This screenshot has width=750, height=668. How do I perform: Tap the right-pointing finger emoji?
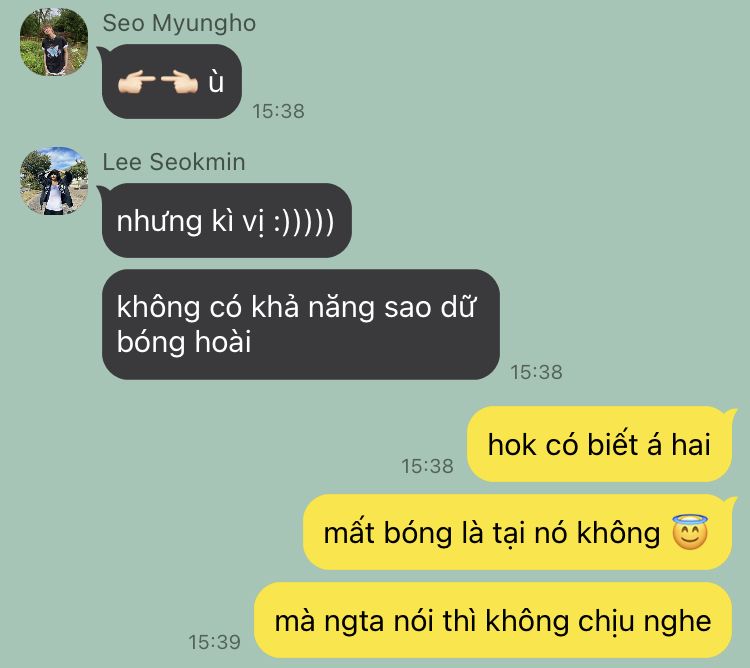179,82
